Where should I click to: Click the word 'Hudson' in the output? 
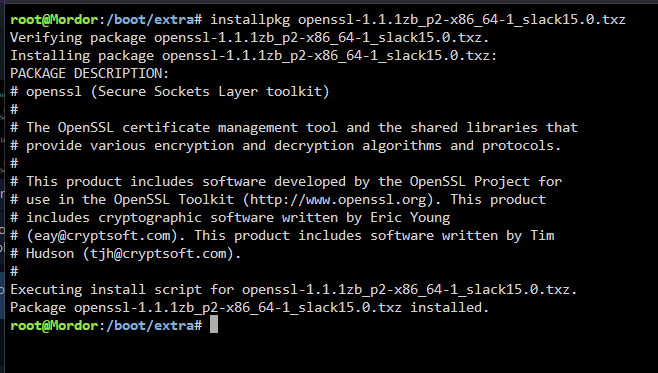pos(50,253)
